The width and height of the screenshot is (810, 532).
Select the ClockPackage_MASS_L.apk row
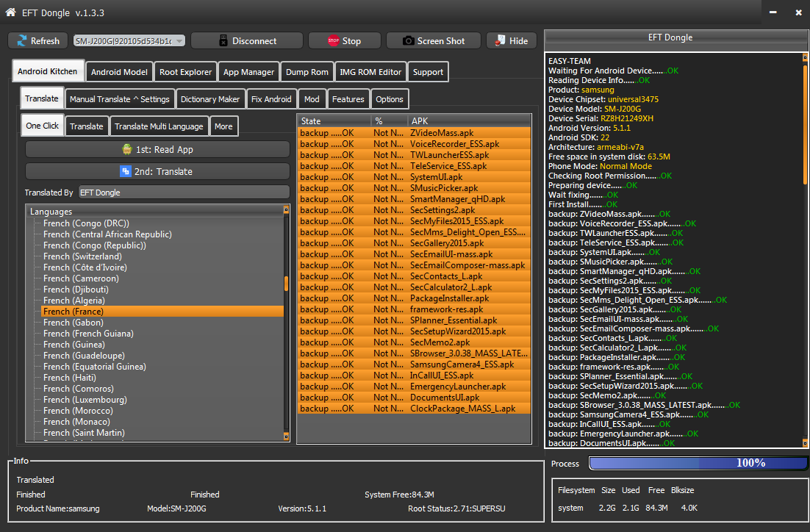coord(415,409)
